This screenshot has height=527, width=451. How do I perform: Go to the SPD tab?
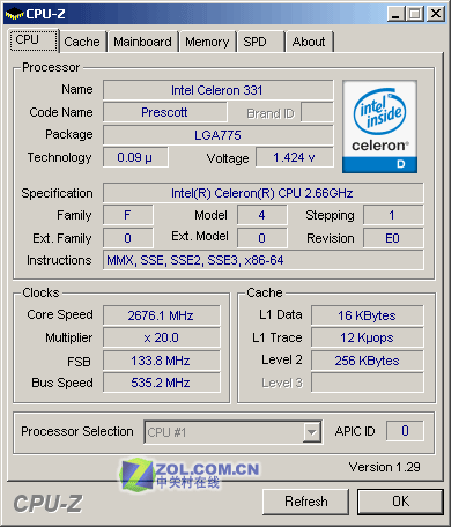pos(260,42)
